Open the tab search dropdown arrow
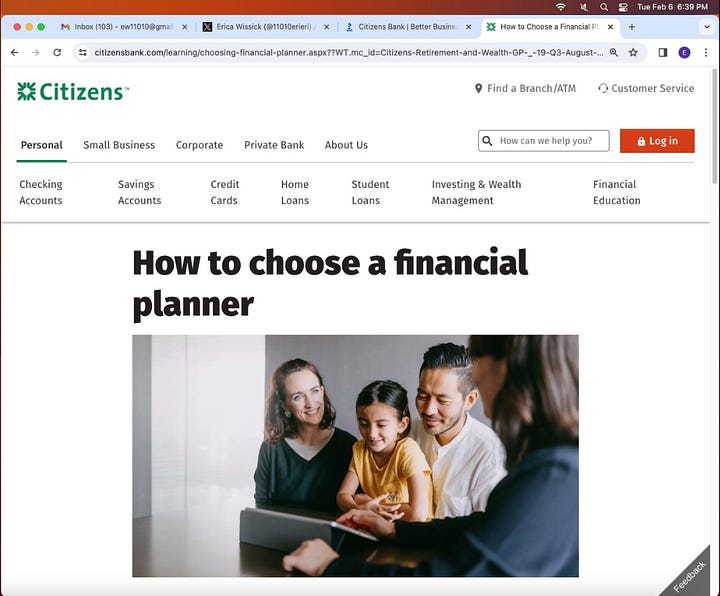The width and height of the screenshot is (720, 596). click(707, 27)
